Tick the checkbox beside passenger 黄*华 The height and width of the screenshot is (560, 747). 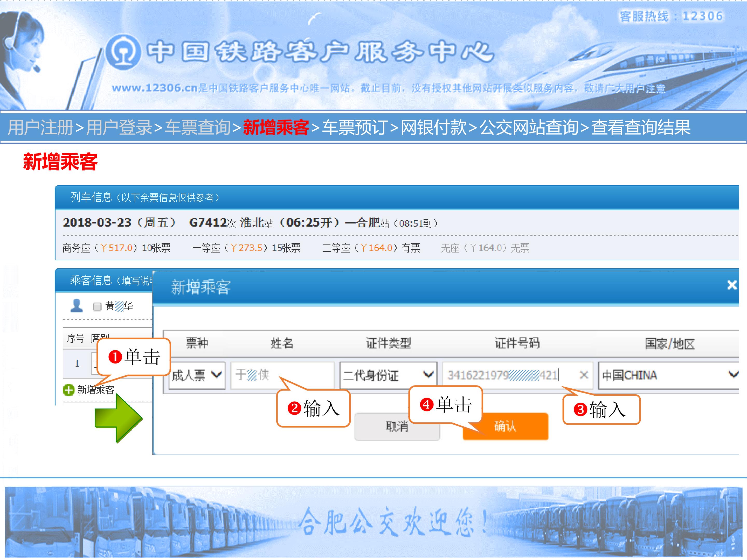click(x=97, y=306)
